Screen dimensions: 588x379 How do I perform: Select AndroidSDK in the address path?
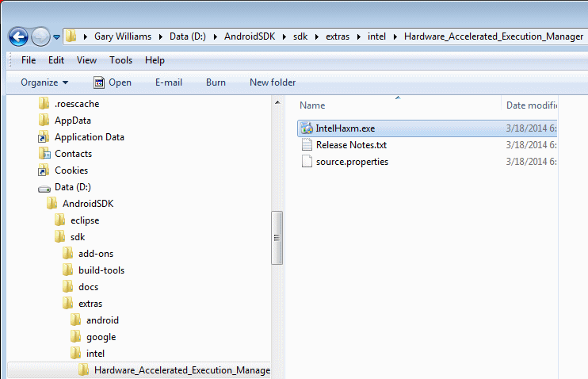[x=250, y=36]
